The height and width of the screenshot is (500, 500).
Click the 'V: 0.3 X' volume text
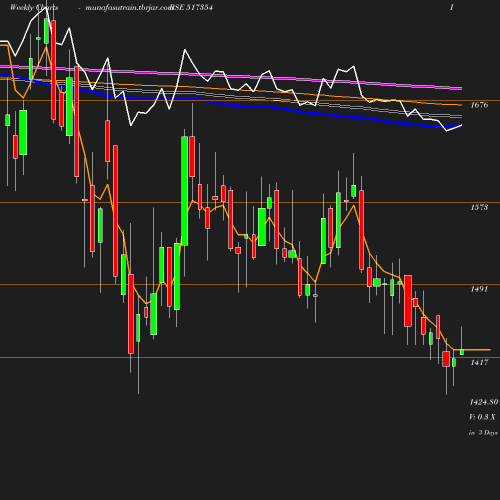pyautogui.click(x=482, y=417)
